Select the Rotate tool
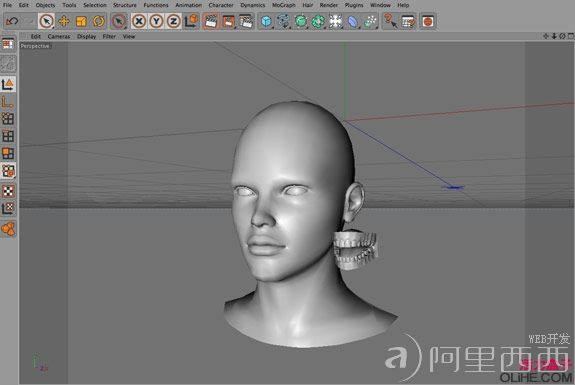 [98, 21]
